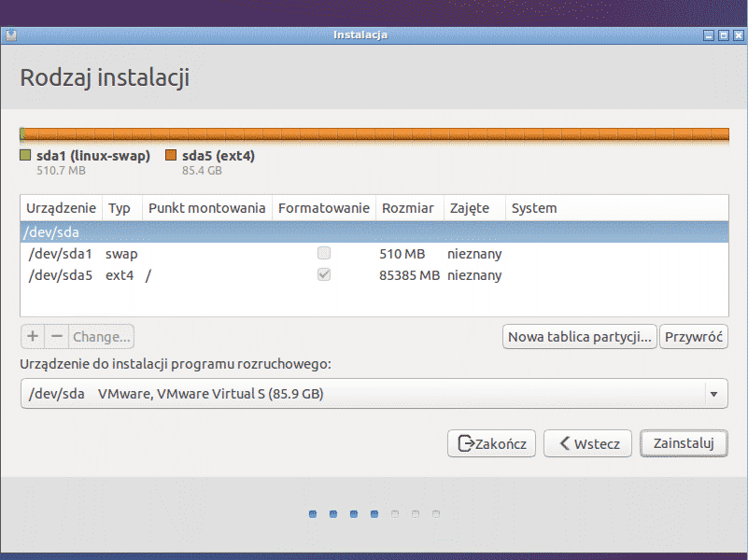Screen dimensions: 748x560
Task: Click the orange sda5 partition bar
Action: [x=374, y=135]
